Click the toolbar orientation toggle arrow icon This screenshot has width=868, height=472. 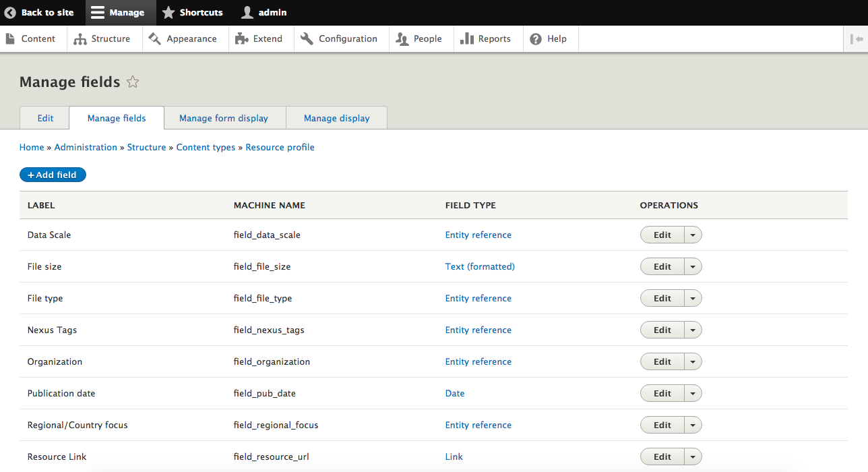tap(856, 39)
